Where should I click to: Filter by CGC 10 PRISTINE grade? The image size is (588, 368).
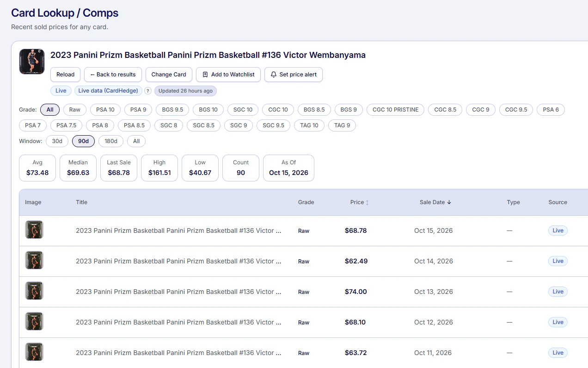(x=396, y=110)
